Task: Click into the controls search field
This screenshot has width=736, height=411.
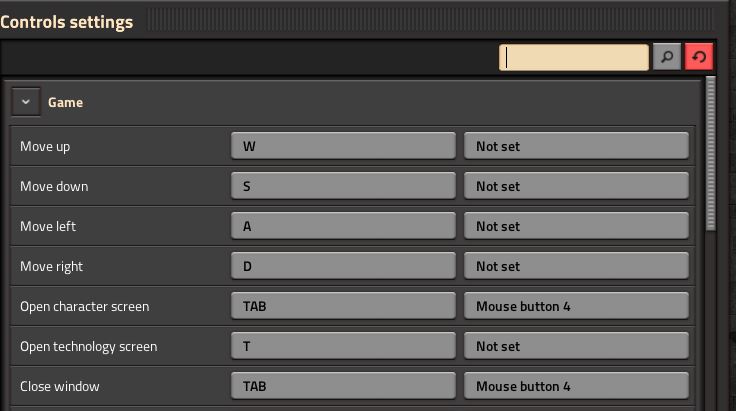Action: pyautogui.click(x=574, y=57)
